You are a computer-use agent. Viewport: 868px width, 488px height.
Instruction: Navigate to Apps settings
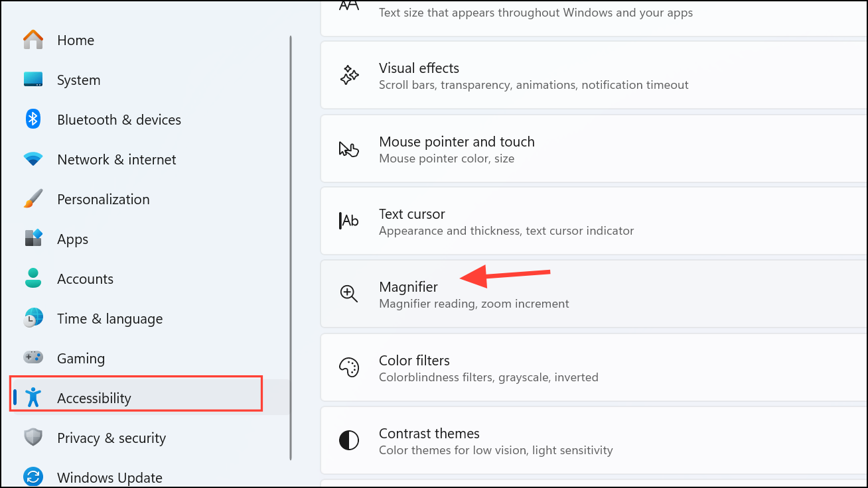(x=72, y=239)
